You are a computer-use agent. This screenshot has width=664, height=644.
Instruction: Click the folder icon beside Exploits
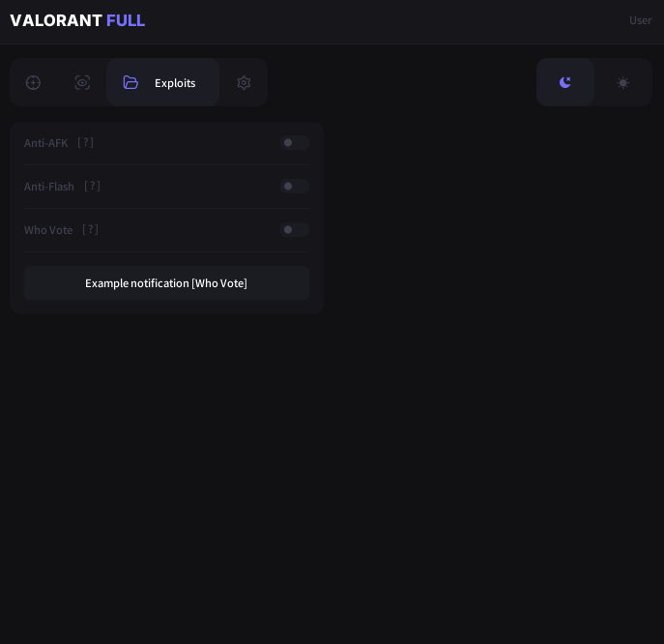tap(130, 83)
